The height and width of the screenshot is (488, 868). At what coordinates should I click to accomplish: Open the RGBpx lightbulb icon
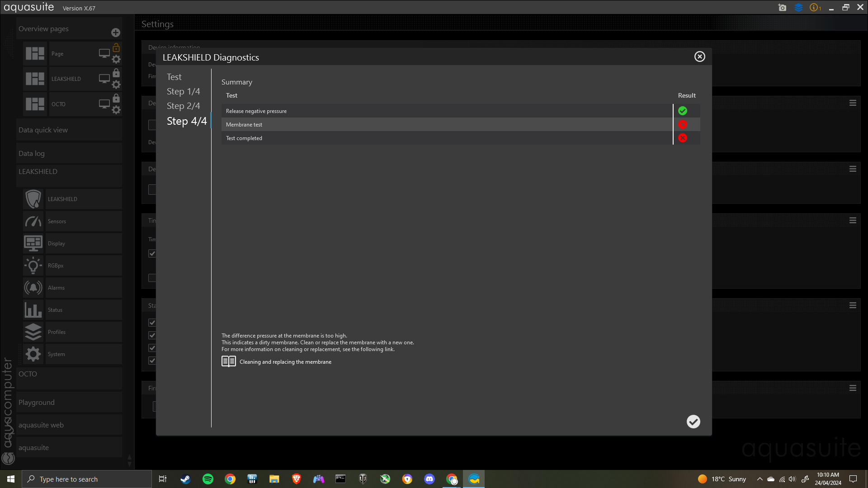pyautogui.click(x=33, y=266)
